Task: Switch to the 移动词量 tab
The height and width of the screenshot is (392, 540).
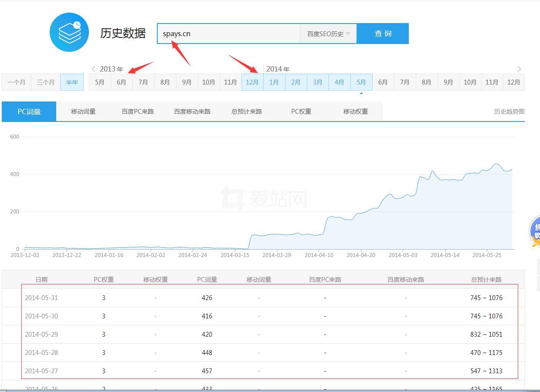Action: click(83, 112)
